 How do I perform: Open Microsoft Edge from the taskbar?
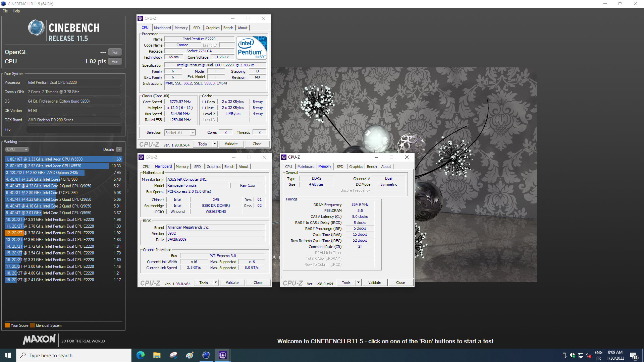[141, 355]
